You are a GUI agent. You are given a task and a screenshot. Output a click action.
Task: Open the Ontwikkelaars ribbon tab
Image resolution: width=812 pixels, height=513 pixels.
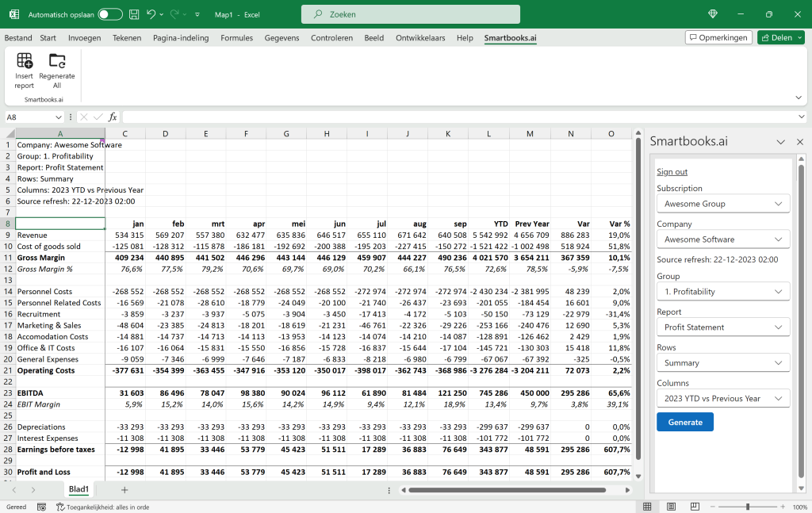[420, 38]
